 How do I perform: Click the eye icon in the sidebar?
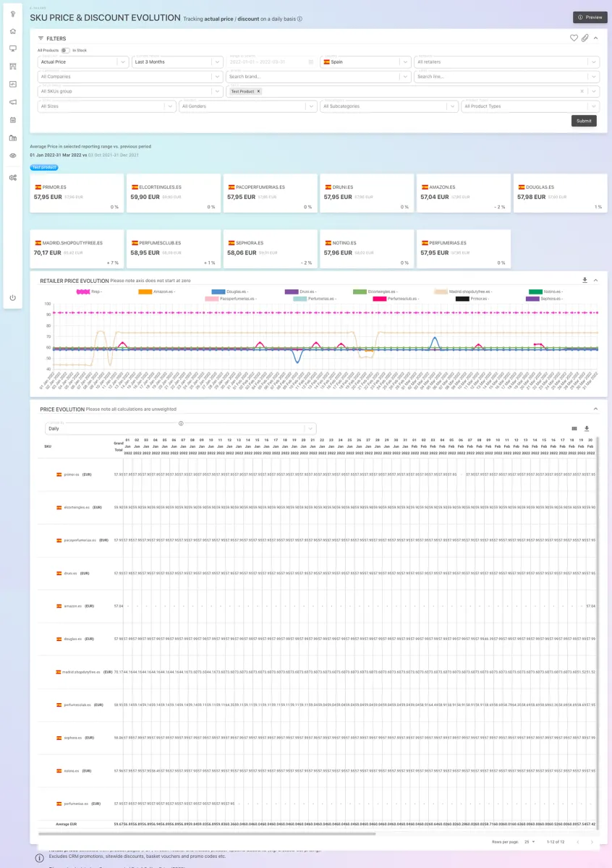point(13,156)
